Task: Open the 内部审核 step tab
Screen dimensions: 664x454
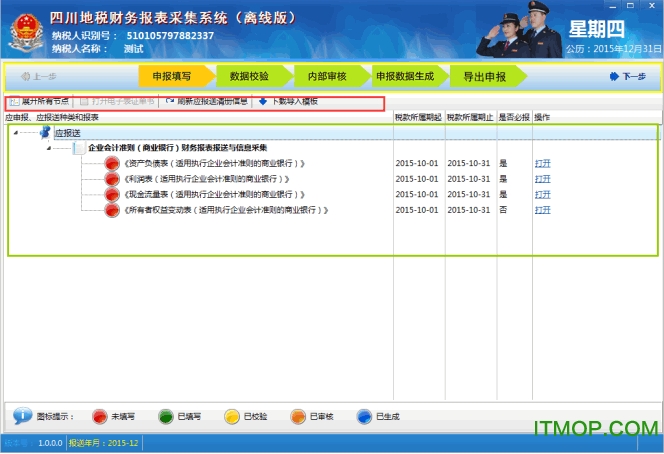Action: pos(326,76)
